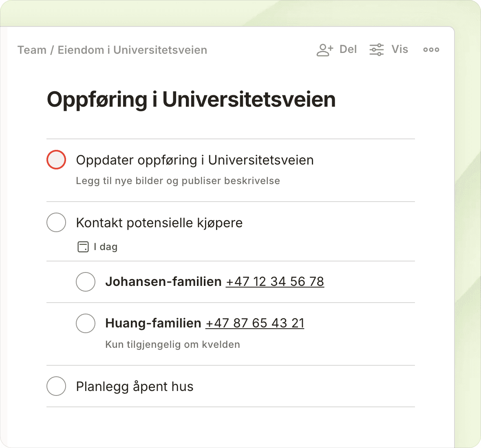Tick the Huang-familien subtask circle

click(x=86, y=323)
